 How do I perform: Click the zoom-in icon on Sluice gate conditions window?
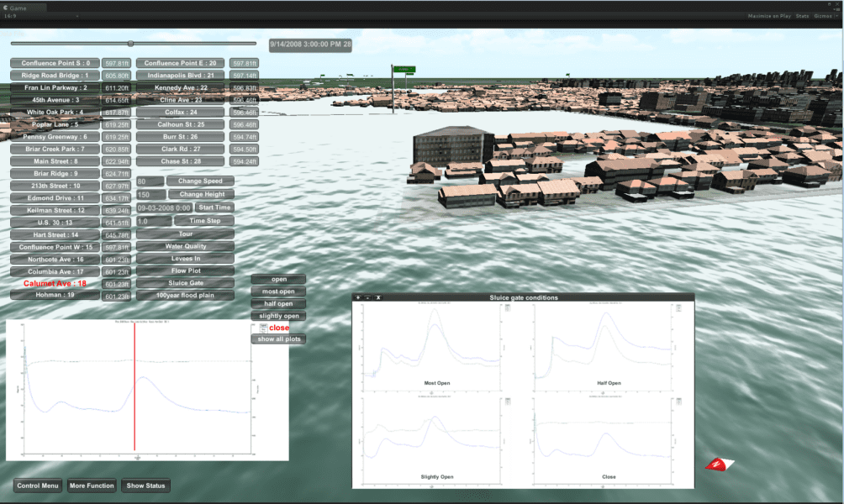tap(357, 298)
